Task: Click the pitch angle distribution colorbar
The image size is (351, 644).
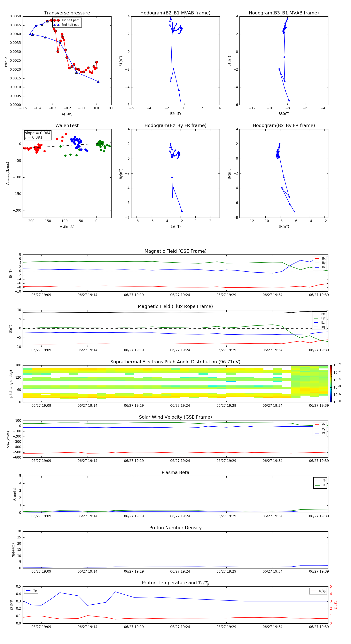Action: point(331,384)
